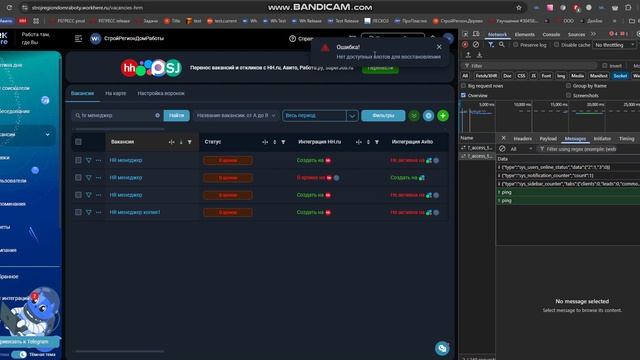Enable the 'Disable cache' checkbox
Screen dimensions: 640x360
(x=556, y=45)
